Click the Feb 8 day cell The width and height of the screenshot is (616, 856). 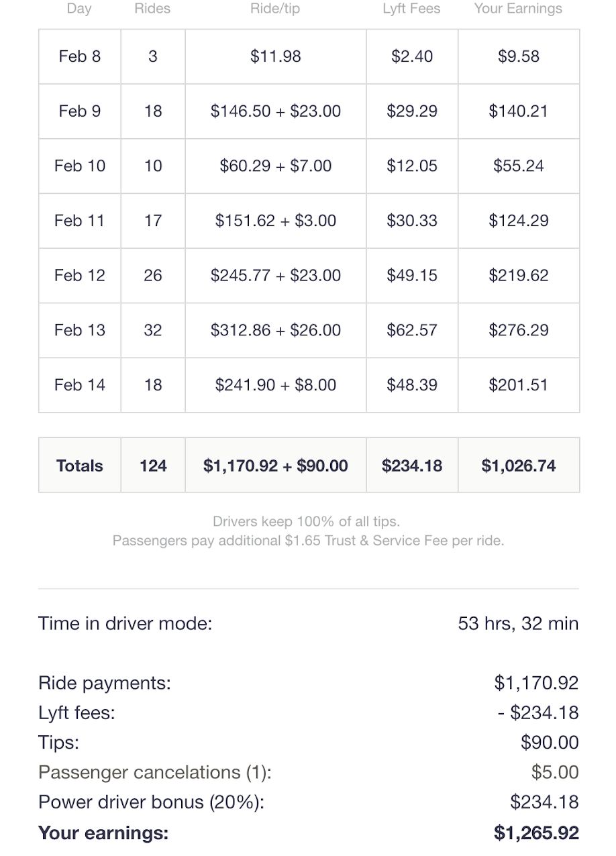(79, 56)
